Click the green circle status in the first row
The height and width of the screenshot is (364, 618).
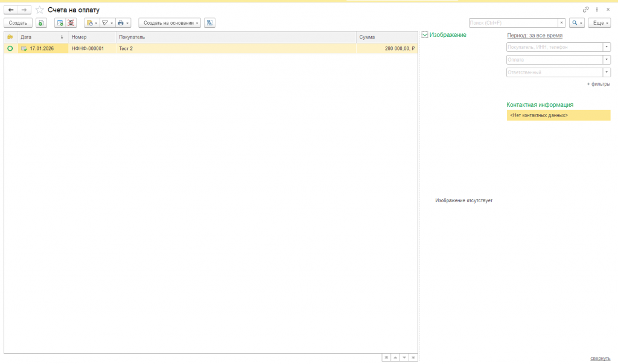point(10,48)
